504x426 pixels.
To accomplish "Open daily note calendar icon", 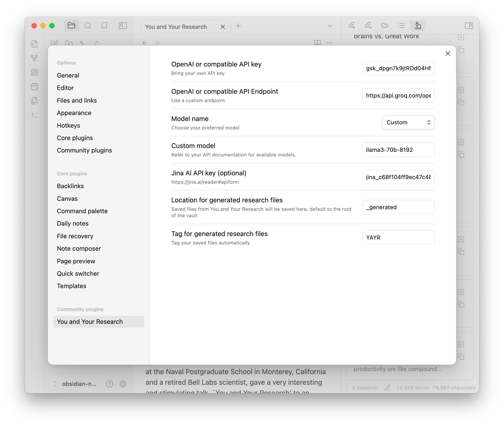I will (x=34, y=86).
